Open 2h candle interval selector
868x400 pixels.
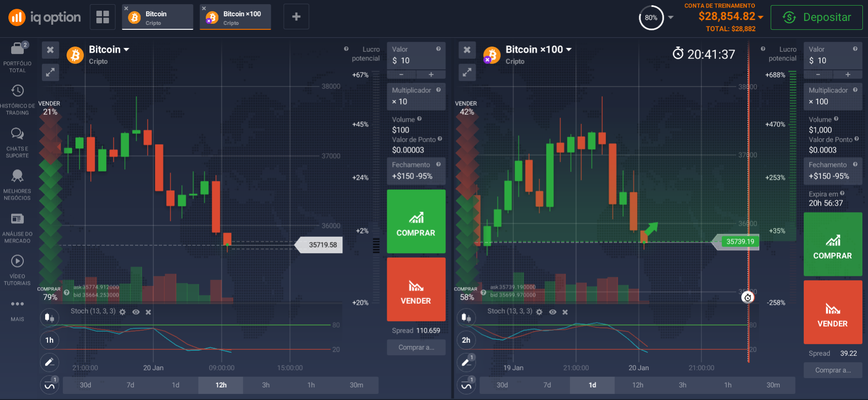point(466,340)
